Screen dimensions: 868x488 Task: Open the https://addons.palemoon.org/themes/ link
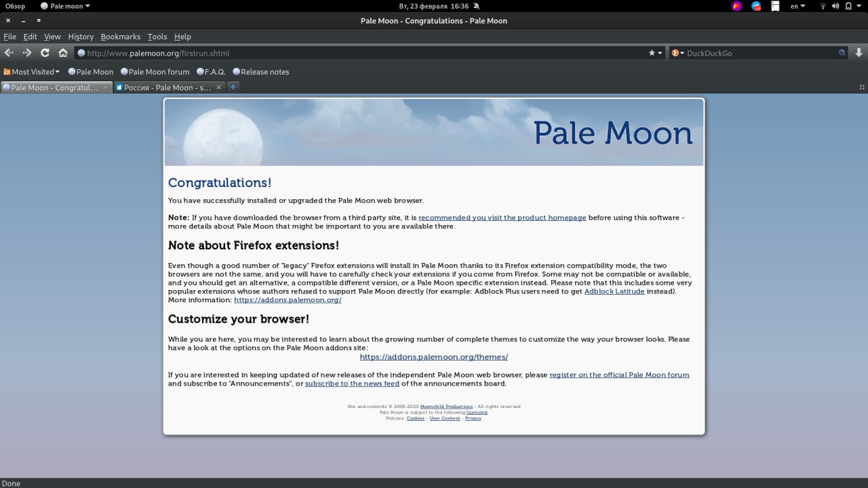coord(434,357)
